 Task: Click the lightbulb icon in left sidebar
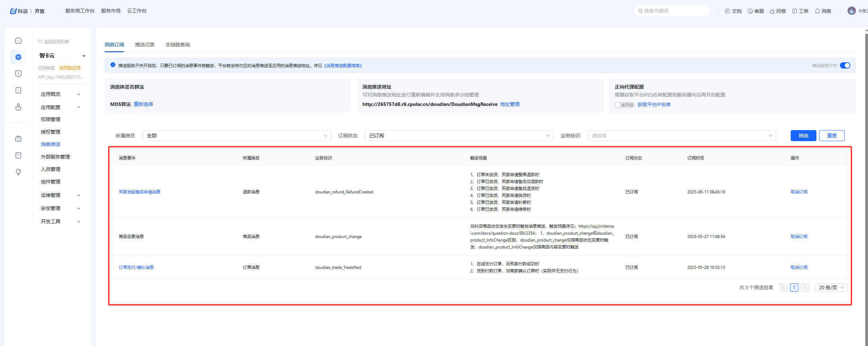pos(18,172)
